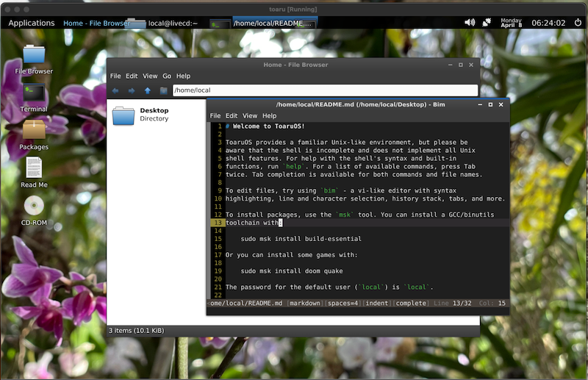Launch Terminal from the desktop icon

[34, 94]
